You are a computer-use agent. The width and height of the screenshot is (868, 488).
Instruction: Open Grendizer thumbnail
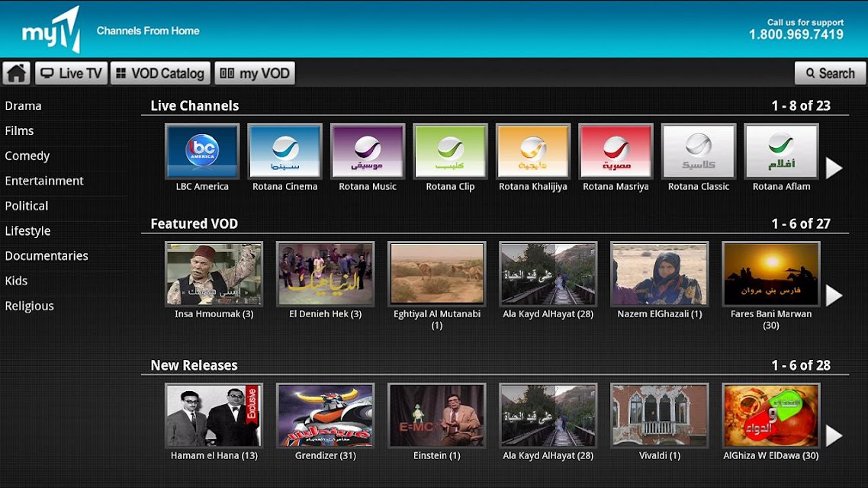(x=326, y=416)
